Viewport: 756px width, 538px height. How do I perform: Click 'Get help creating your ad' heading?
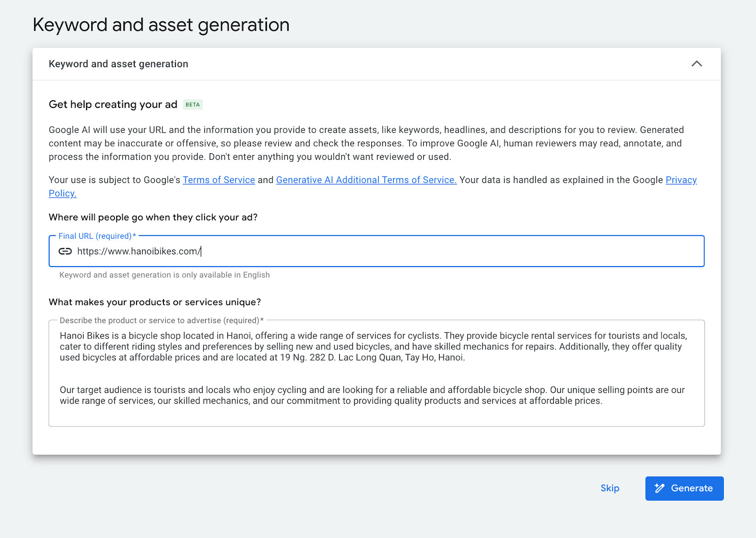[113, 104]
